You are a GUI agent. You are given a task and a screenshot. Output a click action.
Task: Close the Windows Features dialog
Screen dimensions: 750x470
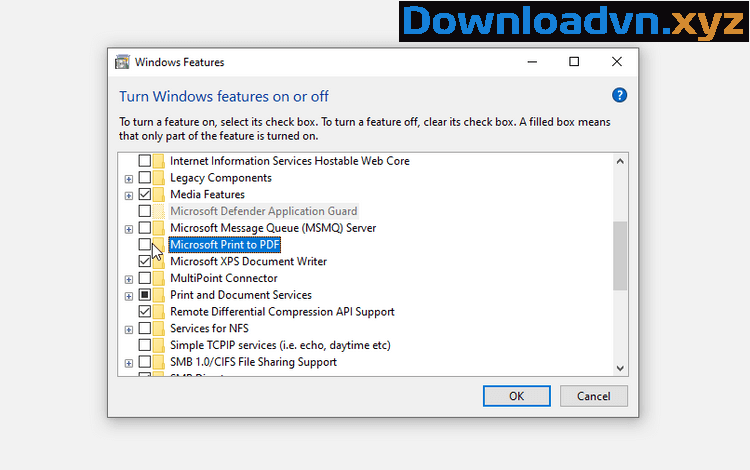point(617,62)
